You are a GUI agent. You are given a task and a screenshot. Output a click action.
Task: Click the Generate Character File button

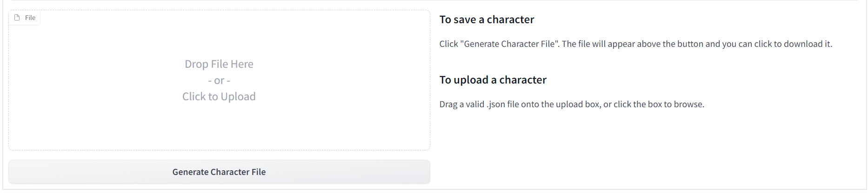219,172
